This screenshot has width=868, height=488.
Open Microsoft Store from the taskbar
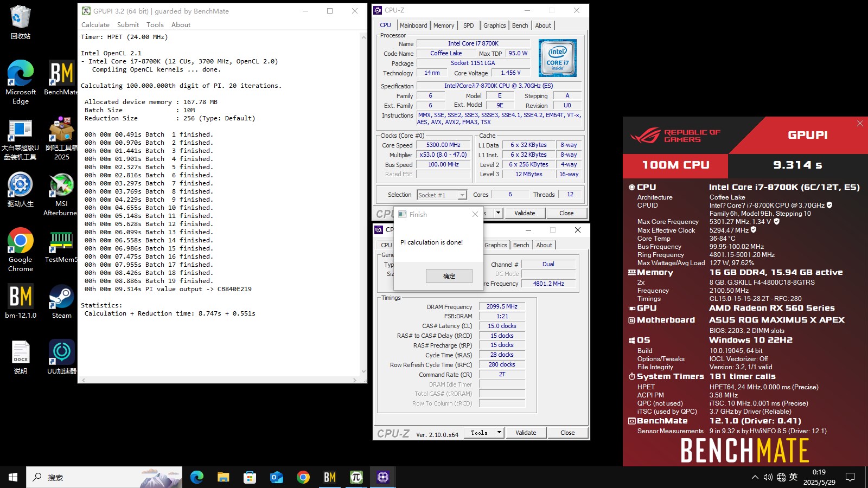[x=250, y=477]
